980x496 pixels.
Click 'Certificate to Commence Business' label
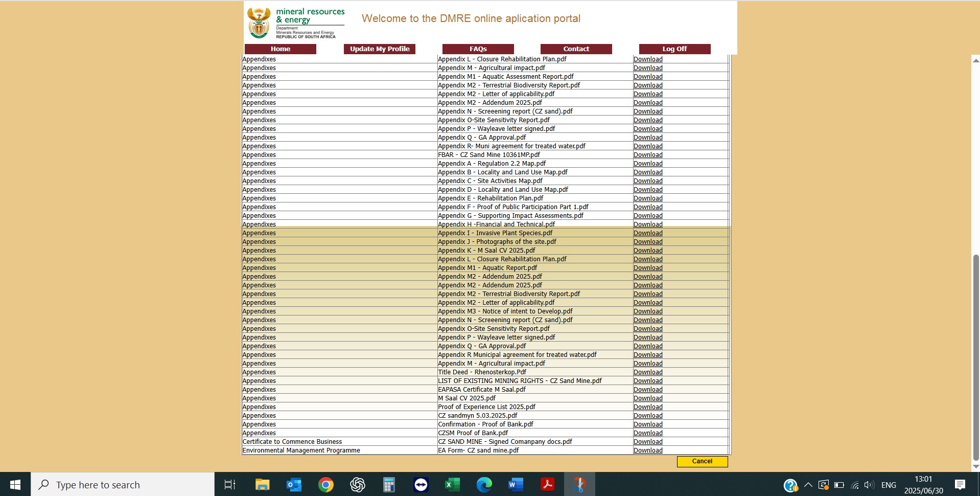coord(292,441)
